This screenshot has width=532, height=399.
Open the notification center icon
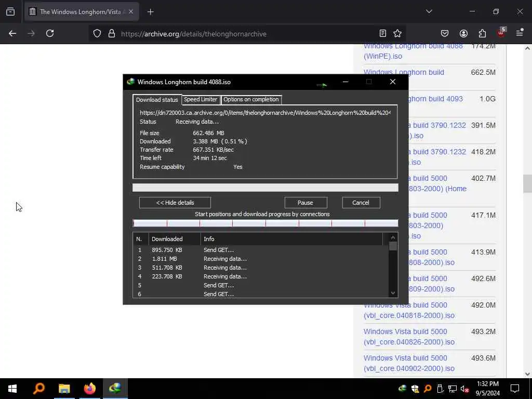[x=515, y=389]
